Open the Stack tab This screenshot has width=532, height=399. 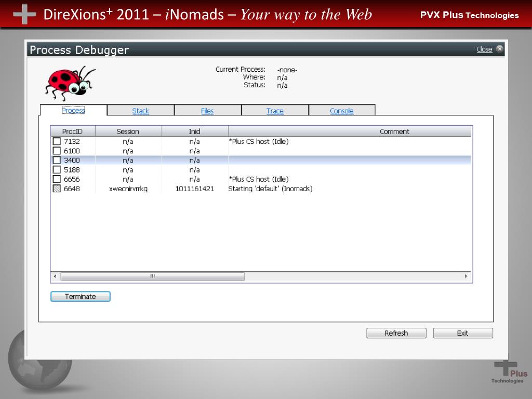coord(140,111)
